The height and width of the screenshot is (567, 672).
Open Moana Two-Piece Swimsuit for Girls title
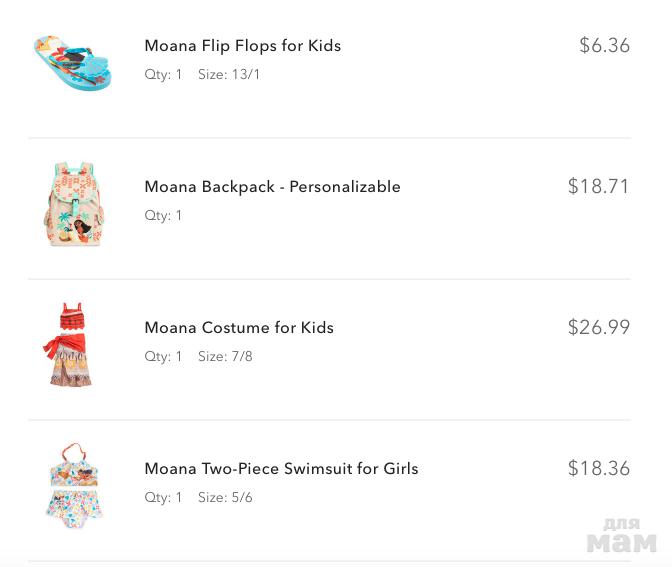[281, 469]
